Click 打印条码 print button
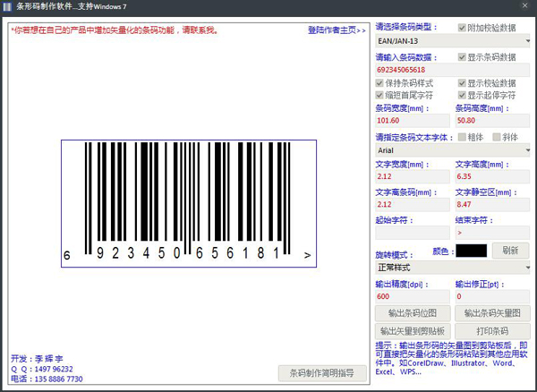 point(492,331)
